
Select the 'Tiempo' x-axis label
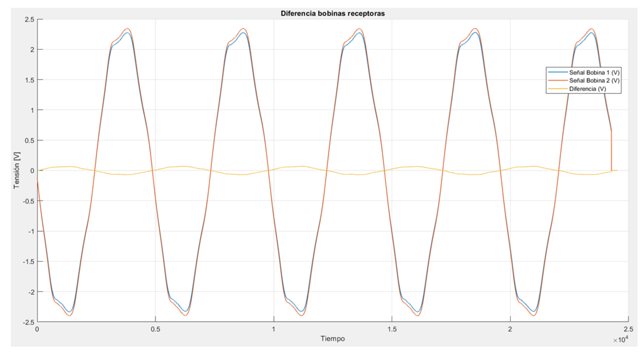(x=332, y=339)
